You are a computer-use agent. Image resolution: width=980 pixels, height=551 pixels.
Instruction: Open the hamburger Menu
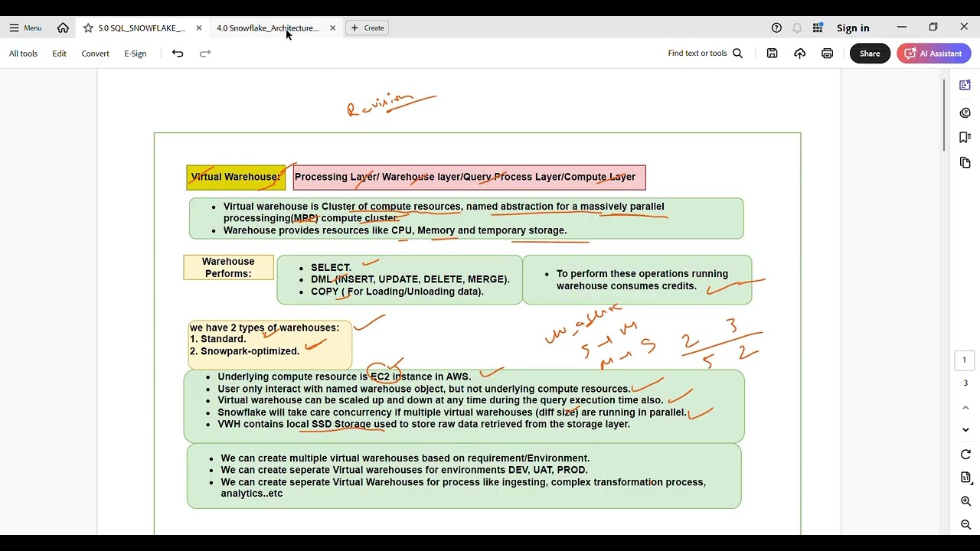coord(25,28)
